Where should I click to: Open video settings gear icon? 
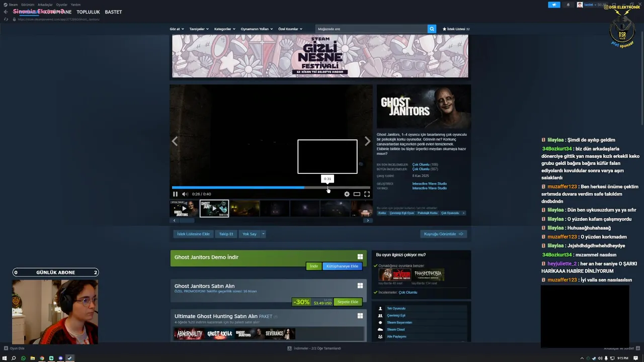(347, 194)
